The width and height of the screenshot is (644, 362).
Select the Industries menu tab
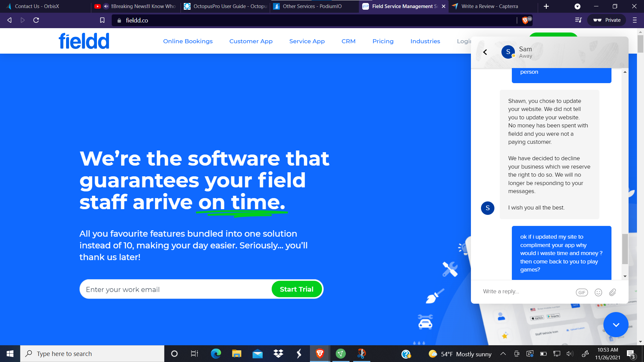(425, 41)
